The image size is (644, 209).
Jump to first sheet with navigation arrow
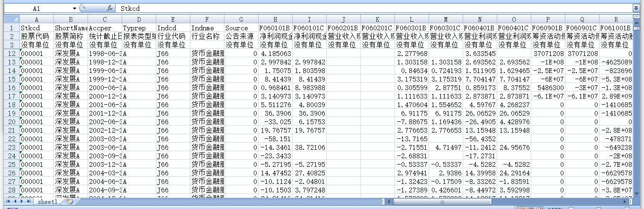click(9, 201)
